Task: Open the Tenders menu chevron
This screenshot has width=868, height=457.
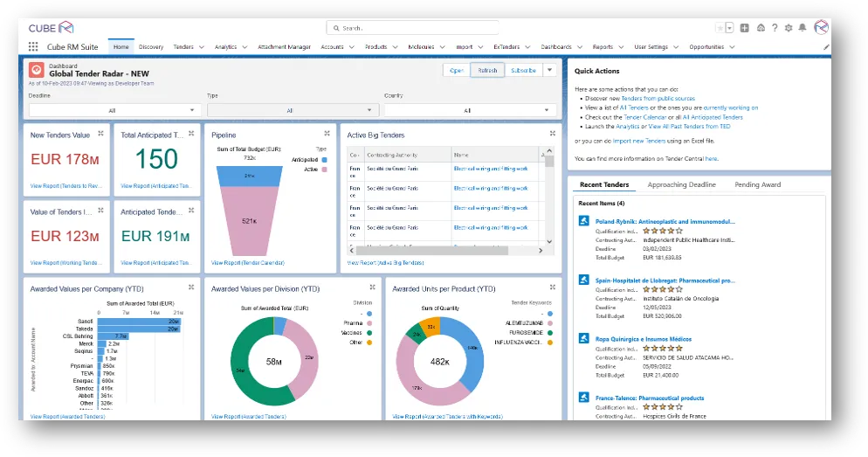Action: [202, 47]
